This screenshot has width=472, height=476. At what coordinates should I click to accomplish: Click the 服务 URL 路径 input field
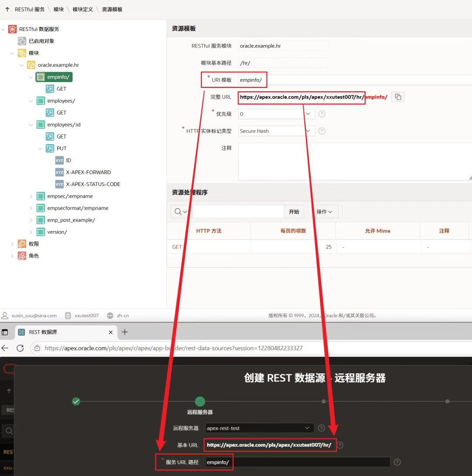pyautogui.click(x=298, y=462)
